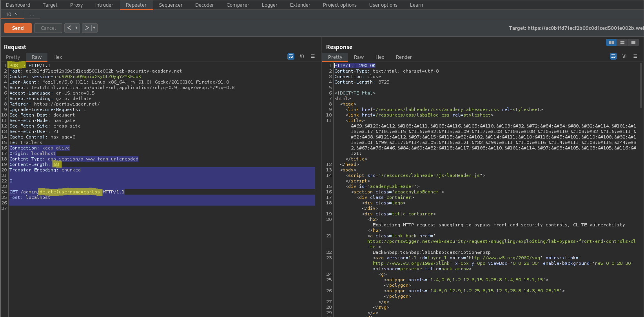Open the Decoder tab
This screenshot has width=644, height=317.
click(205, 5)
